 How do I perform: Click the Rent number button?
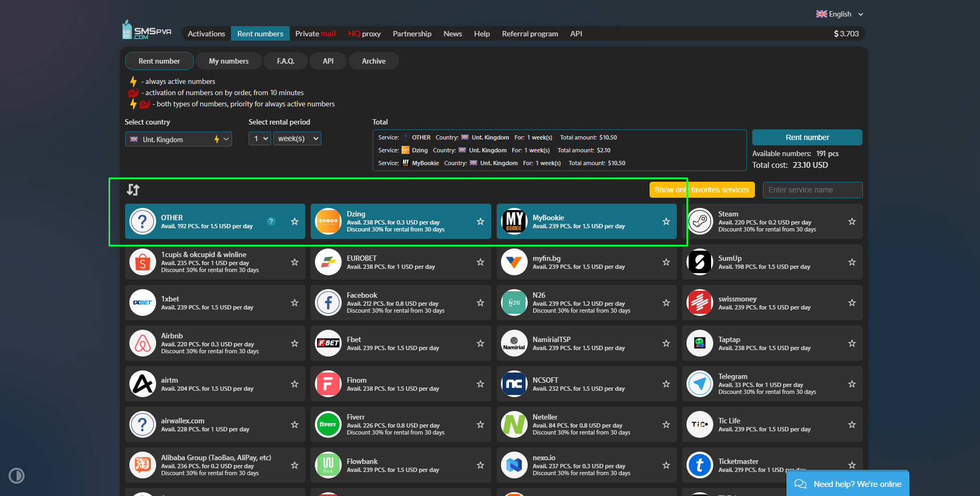[807, 137]
